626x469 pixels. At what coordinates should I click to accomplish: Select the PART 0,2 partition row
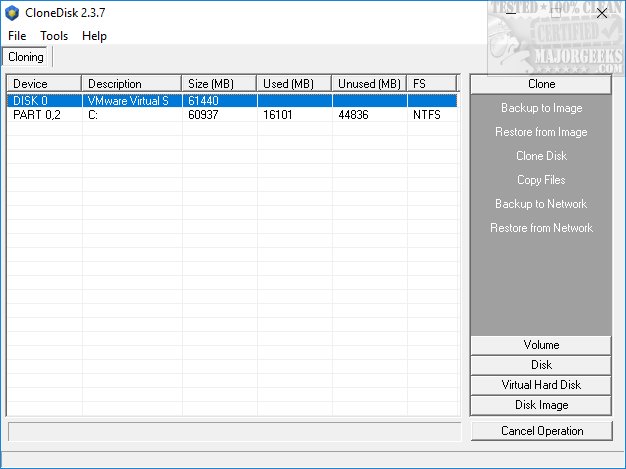point(232,115)
